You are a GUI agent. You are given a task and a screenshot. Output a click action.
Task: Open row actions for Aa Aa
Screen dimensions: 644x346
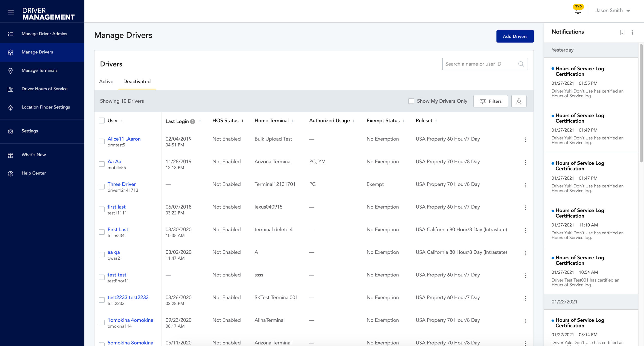point(525,162)
